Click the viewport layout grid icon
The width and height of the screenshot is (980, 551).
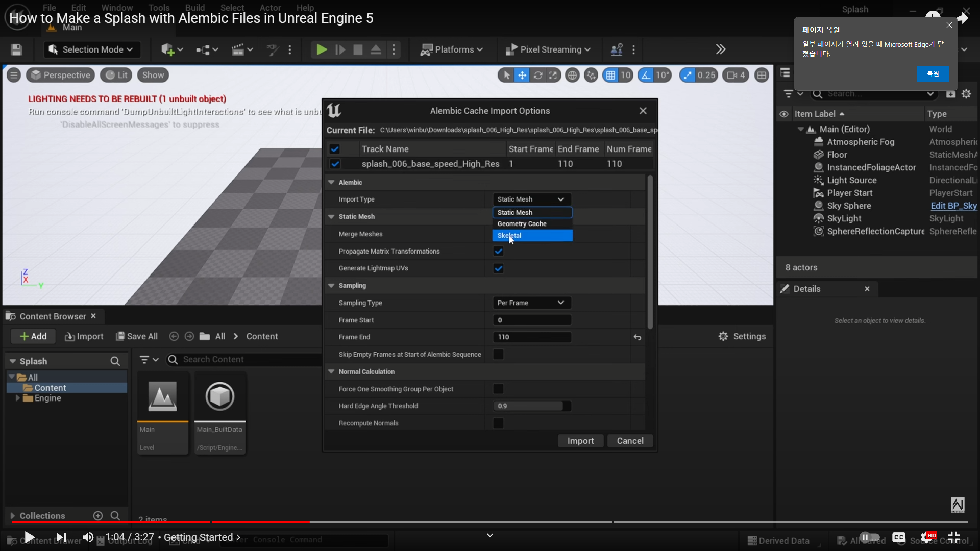(762, 76)
